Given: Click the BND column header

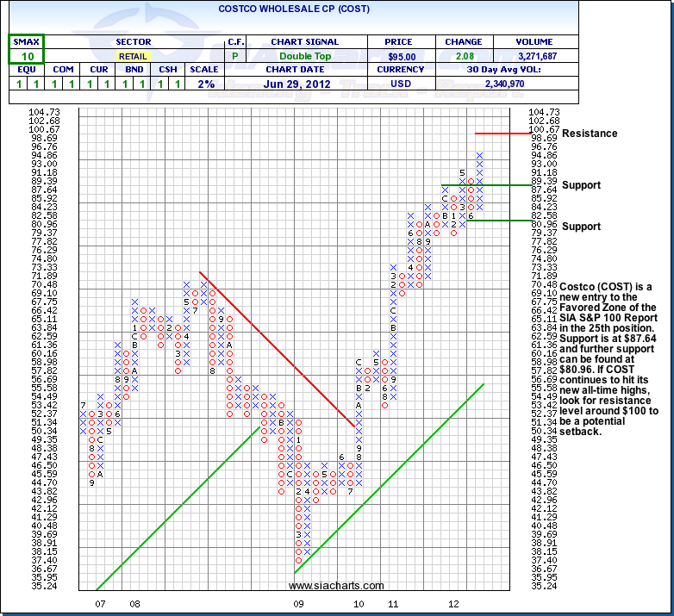Looking at the screenshot, I should click(133, 71).
